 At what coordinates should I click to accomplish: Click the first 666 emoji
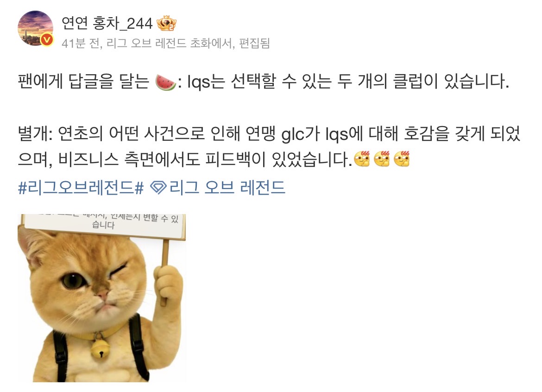point(362,158)
